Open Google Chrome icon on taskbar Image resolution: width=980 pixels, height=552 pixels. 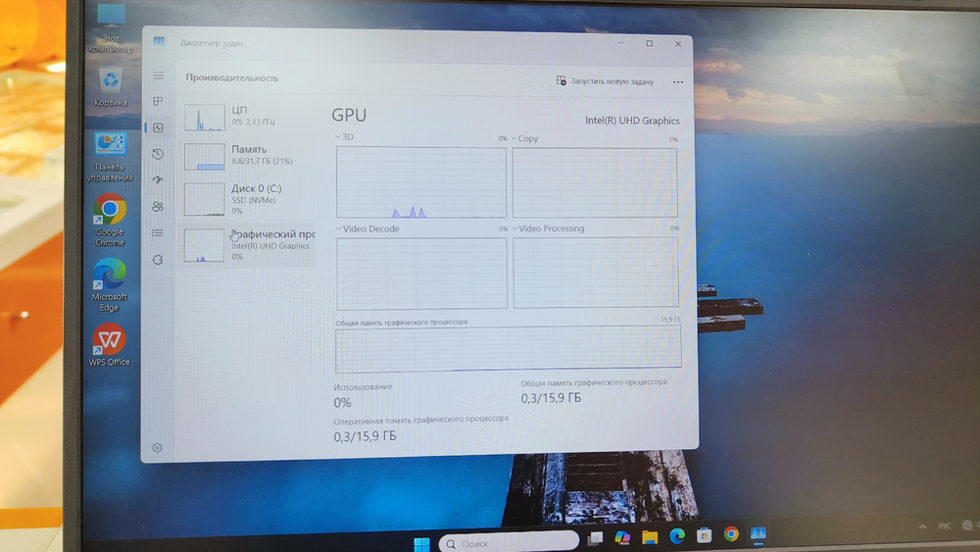pyautogui.click(x=731, y=534)
